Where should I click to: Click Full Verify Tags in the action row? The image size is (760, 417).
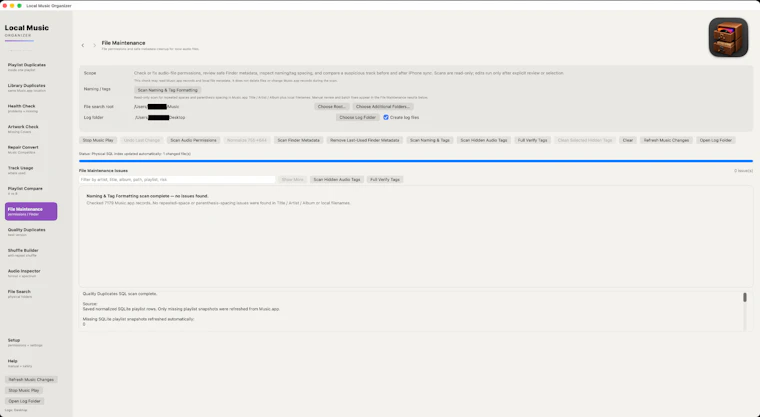(532, 140)
